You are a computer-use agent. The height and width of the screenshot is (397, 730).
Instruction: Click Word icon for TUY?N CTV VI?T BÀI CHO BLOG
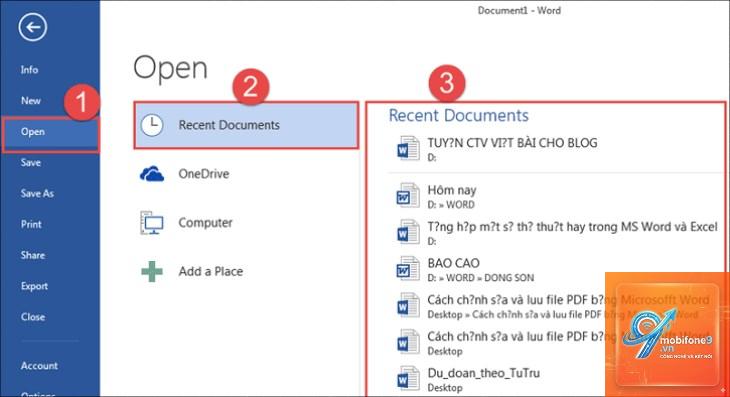(408, 148)
